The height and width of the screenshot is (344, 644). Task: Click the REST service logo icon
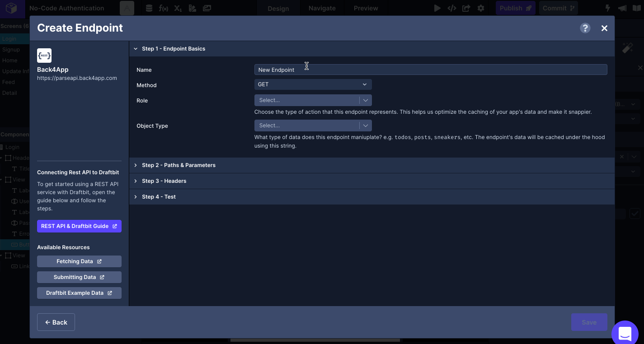[x=44, y=56]
